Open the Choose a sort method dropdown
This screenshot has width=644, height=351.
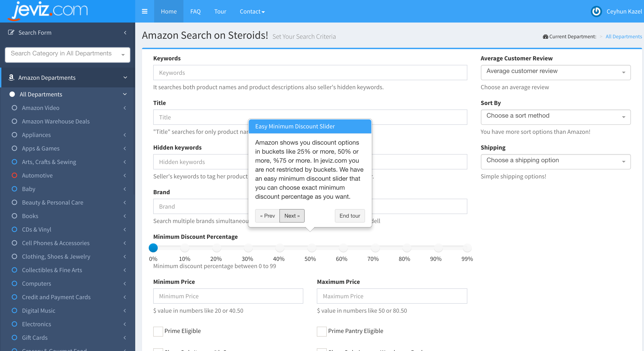(555, 117)
